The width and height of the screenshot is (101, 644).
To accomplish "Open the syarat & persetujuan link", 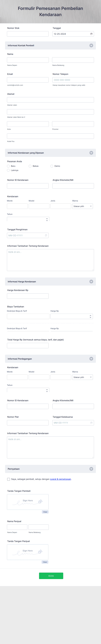I will [61, 479].
